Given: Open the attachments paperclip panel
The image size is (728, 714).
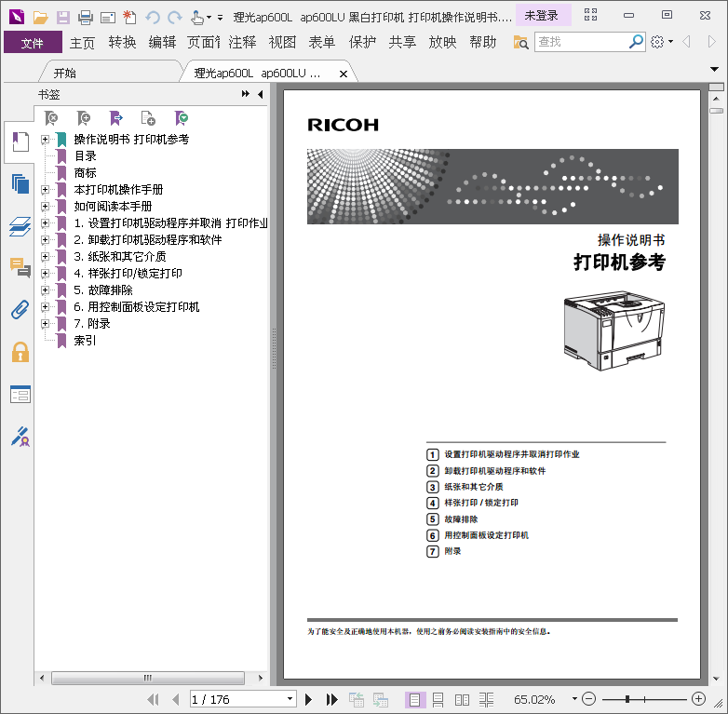Looking at the screenshot, I should coord(20,310).
